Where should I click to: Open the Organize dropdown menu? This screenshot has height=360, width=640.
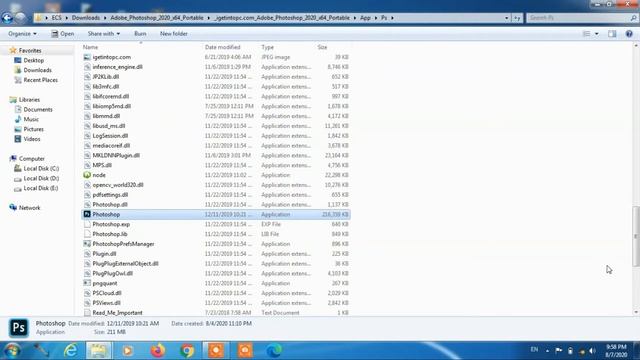click(x=22, y=33)
